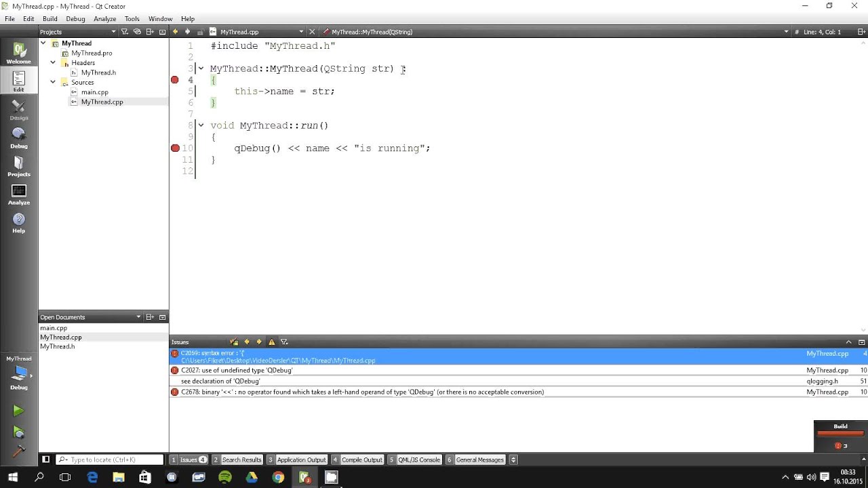Go to next issue arrow
This screenshot has width=868, height=488.
click(259, 342)
